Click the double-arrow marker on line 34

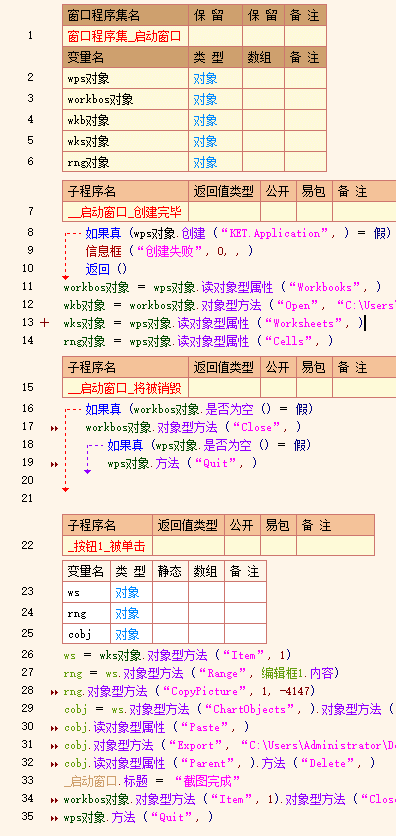tap(54, 800)
